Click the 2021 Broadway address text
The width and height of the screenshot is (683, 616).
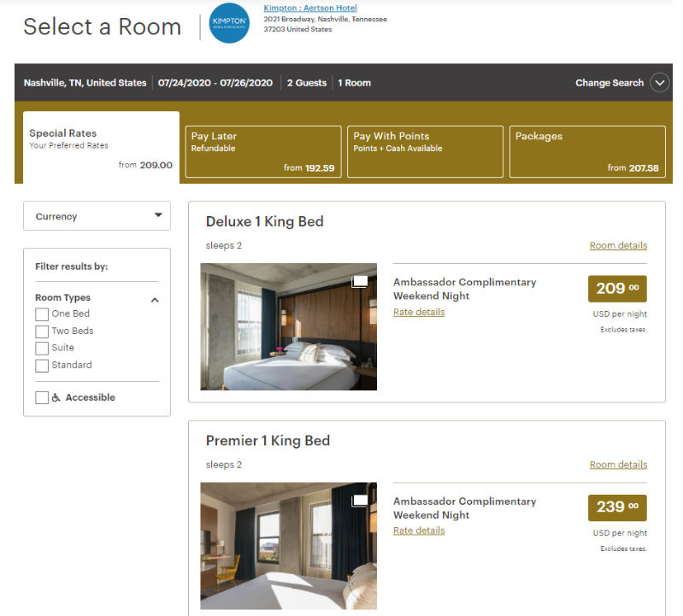click(x=325, y=24)
